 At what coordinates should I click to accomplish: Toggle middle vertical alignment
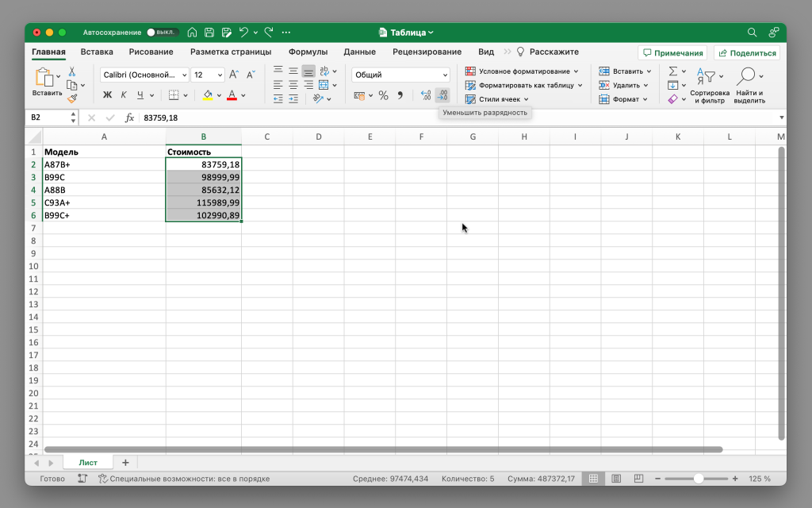click(293, 71)
